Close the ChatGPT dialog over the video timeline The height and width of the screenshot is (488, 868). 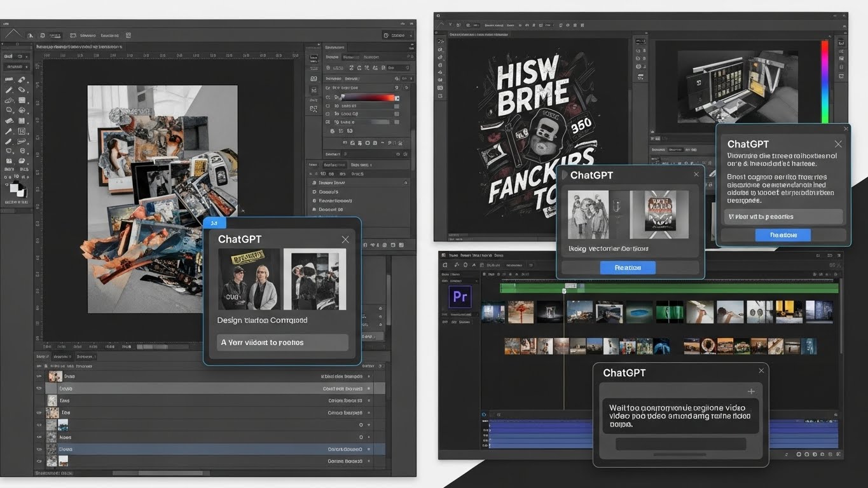[x=761, y=370]
